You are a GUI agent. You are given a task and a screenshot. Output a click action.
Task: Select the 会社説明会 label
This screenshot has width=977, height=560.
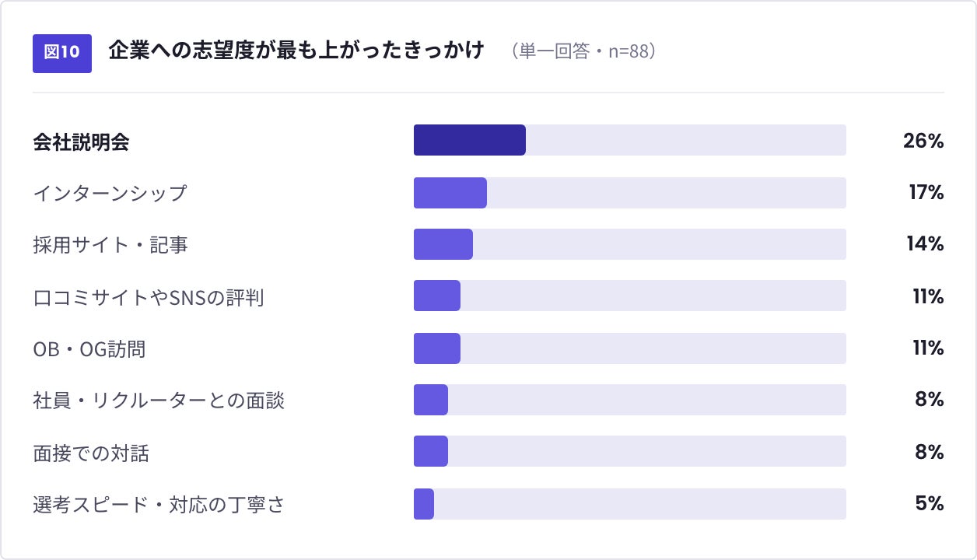[x=81, y=142]
